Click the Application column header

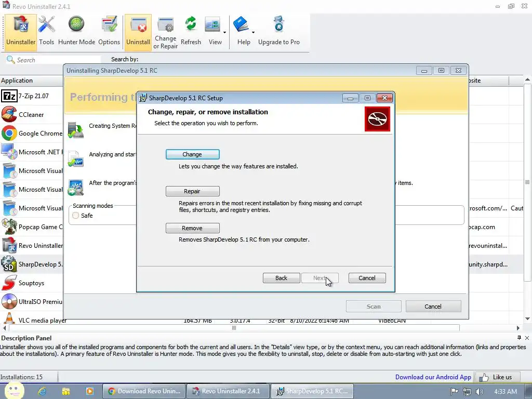pyautogui.click(x=32, y=81)
